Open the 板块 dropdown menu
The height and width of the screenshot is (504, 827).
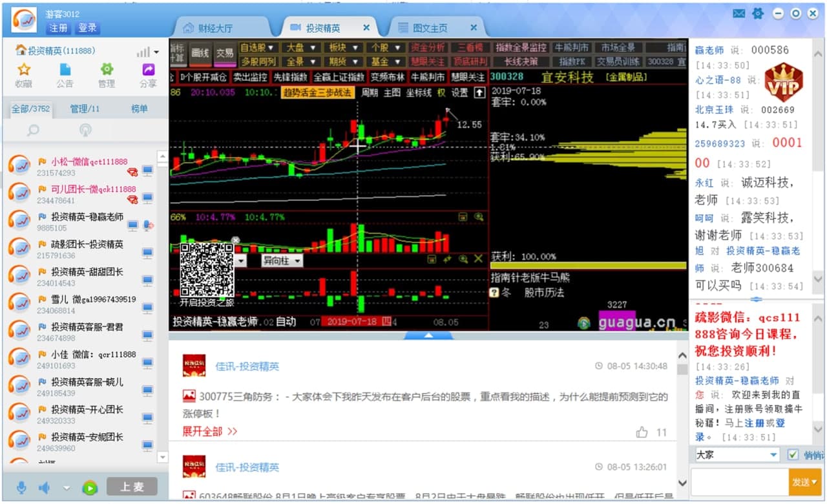344,48
